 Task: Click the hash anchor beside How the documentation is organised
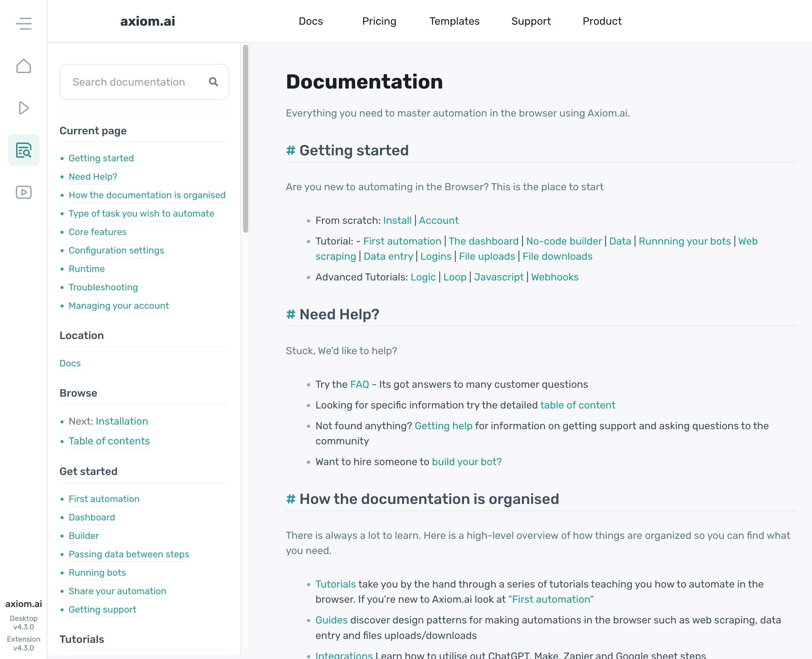coord(290,499)
